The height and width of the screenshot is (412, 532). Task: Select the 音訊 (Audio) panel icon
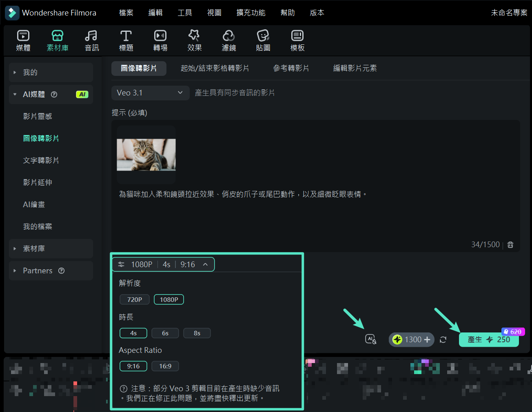coord(91,40)
